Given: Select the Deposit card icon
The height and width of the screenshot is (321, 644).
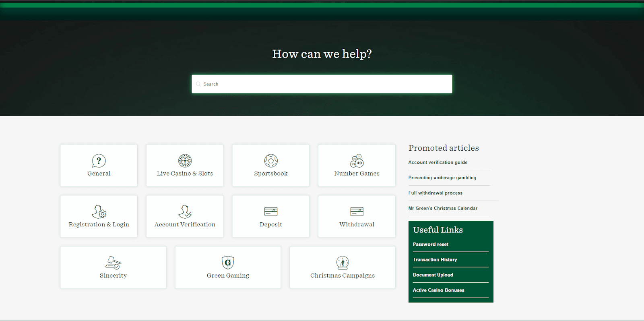Looking at the screenshot, I should (x=271, y=211).
